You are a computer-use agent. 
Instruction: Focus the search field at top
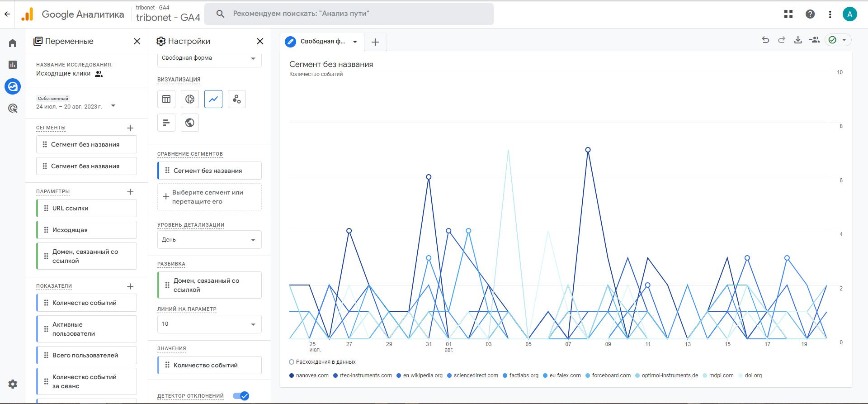pos(349,14)
